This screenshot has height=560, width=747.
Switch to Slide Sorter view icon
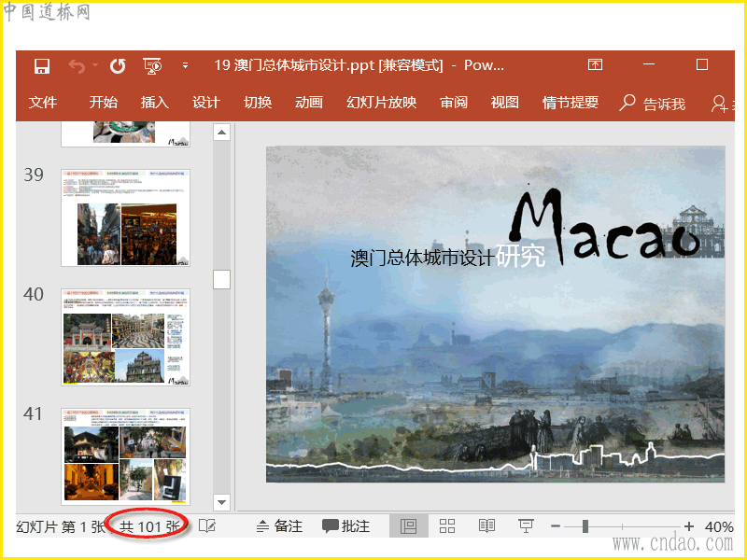447,526
